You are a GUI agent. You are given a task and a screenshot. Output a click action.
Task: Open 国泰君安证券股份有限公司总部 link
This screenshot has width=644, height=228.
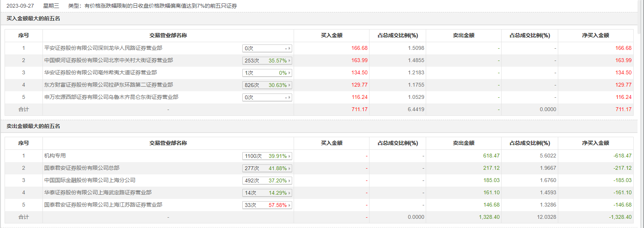point(82,168)
